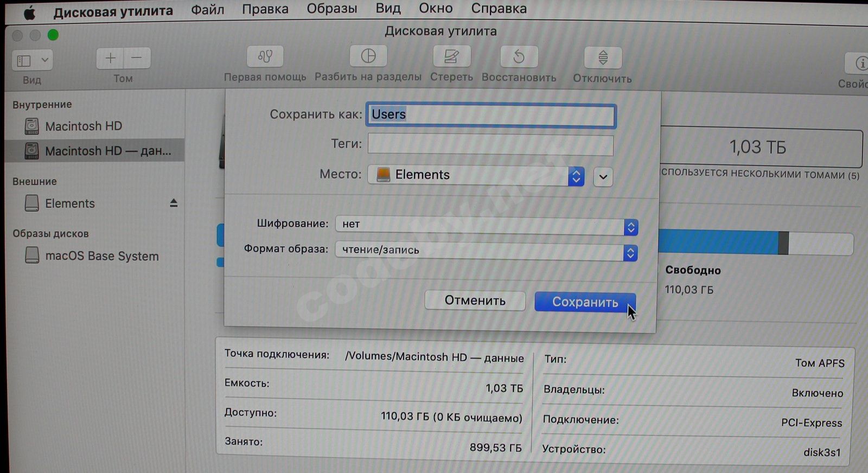Open the info icon in toolbar

tap(859, 63)
